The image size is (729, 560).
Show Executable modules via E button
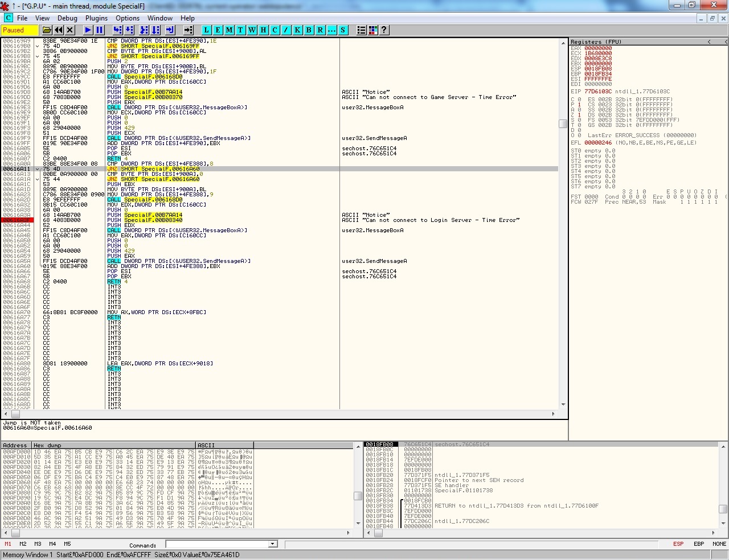218,30
